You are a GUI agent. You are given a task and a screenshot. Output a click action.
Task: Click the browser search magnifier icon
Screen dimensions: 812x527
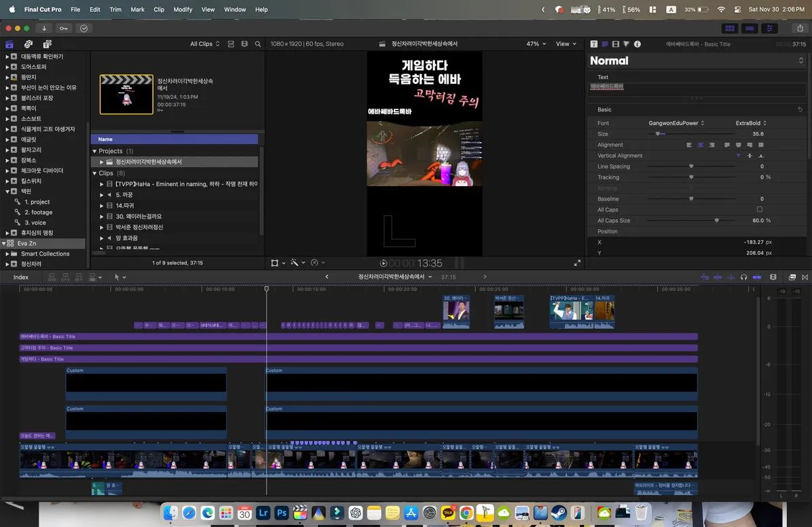(x=258, y=44)
